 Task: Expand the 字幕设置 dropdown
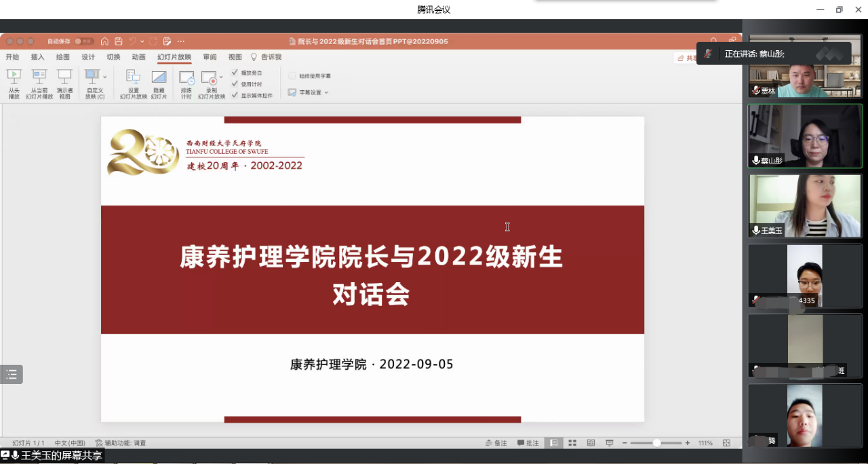click(x=326, y=92)
